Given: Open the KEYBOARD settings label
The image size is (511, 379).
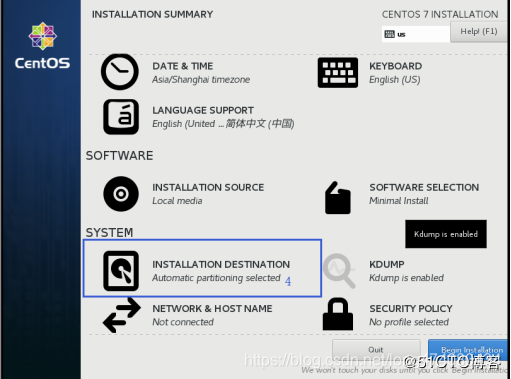Looking at the screenshot, I should (x=396, y=66).
